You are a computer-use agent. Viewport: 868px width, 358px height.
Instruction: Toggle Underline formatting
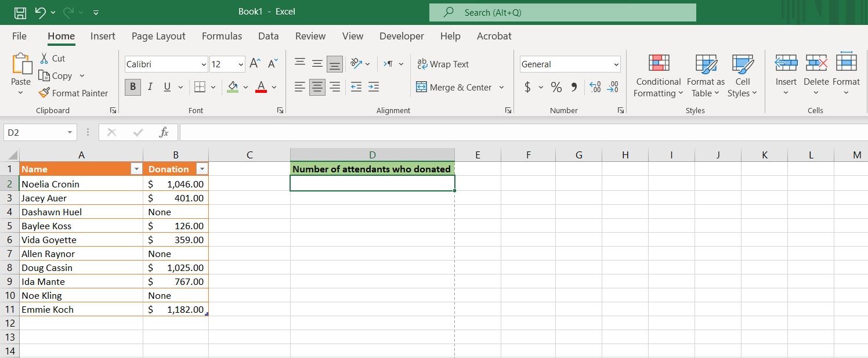pos(167,87)
